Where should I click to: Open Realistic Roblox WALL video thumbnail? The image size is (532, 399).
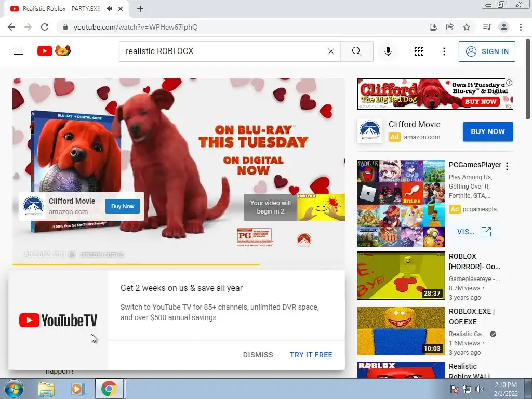[x=401, y=370]
